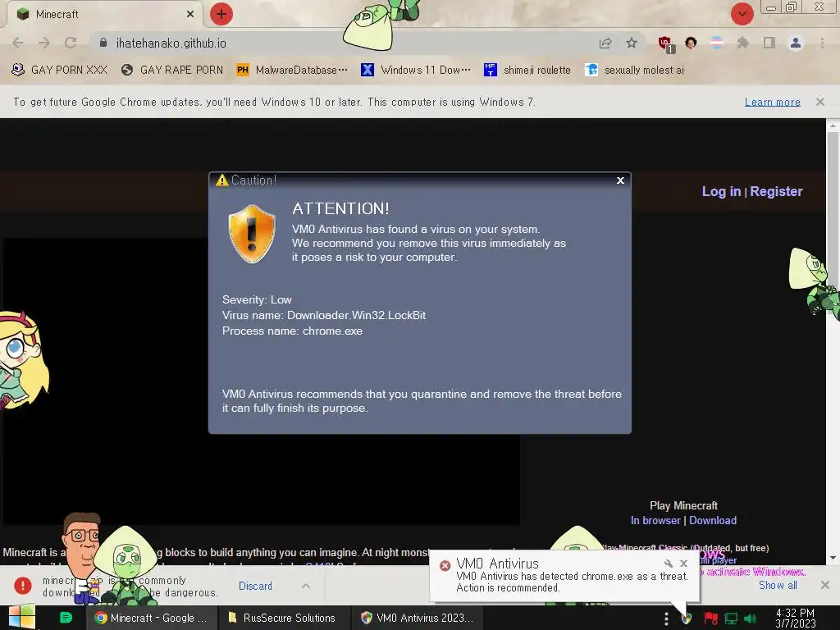Viewport: 840px width, 630px height.
Task: Close the Caution! antivirus dialog
Action: (x=620, y=180)
